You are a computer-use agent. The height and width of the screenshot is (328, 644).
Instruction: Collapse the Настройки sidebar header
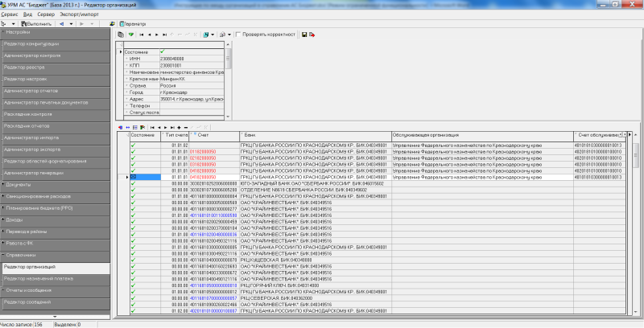tap(55, 32)
